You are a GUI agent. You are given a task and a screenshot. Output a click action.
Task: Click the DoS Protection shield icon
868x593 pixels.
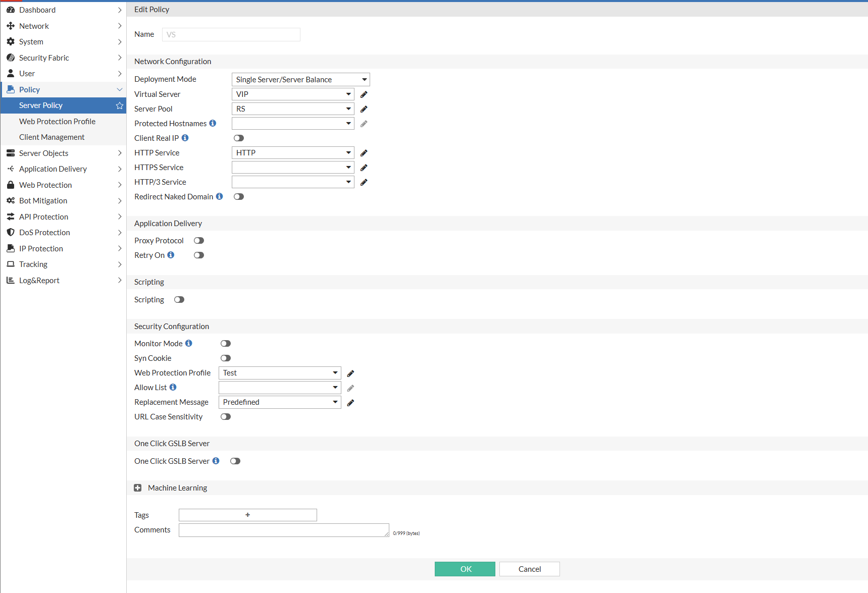click(x=11, y=232)
